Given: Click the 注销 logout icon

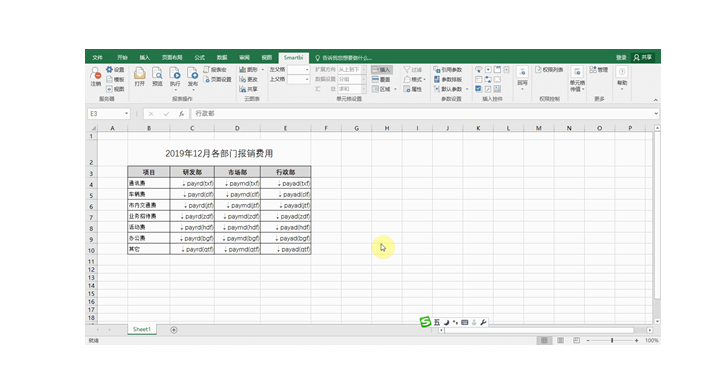Looking at the screenshot, I should tap(95, 76).
